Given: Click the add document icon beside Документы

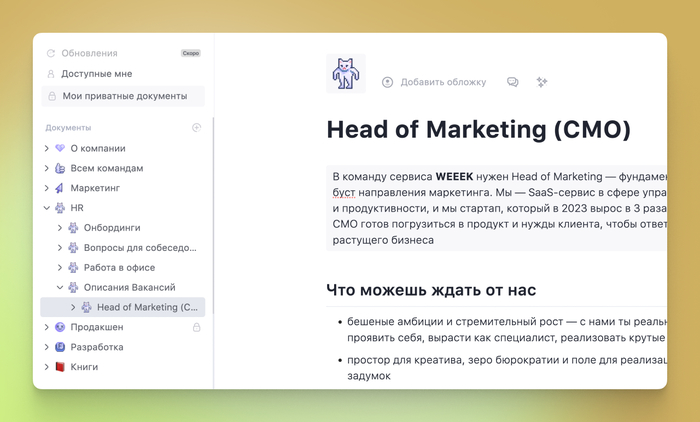Looking at the screenshot, I should click(197, 128).
